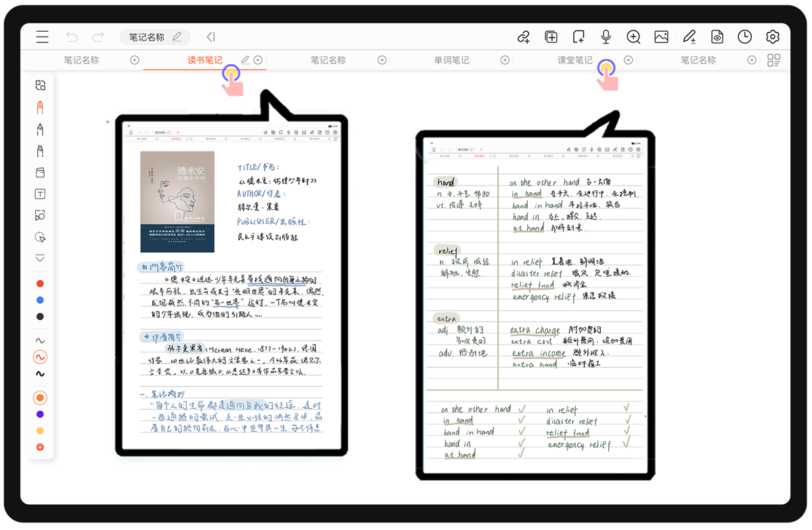Viewport: 812px width, 530px height.
Task: Select the eraser tool
Action: pyautogui.click(x=40, y=173)
